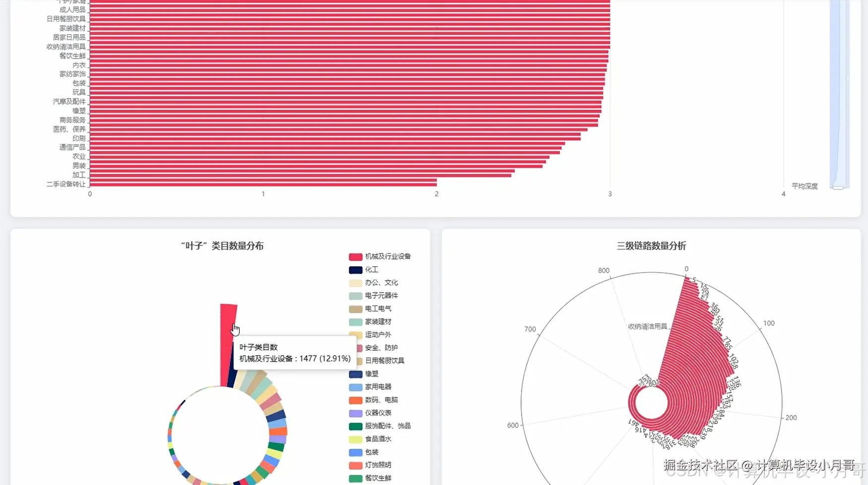
Task: Click the 居家日用品 axis label
Action: (x=69, y=37)
